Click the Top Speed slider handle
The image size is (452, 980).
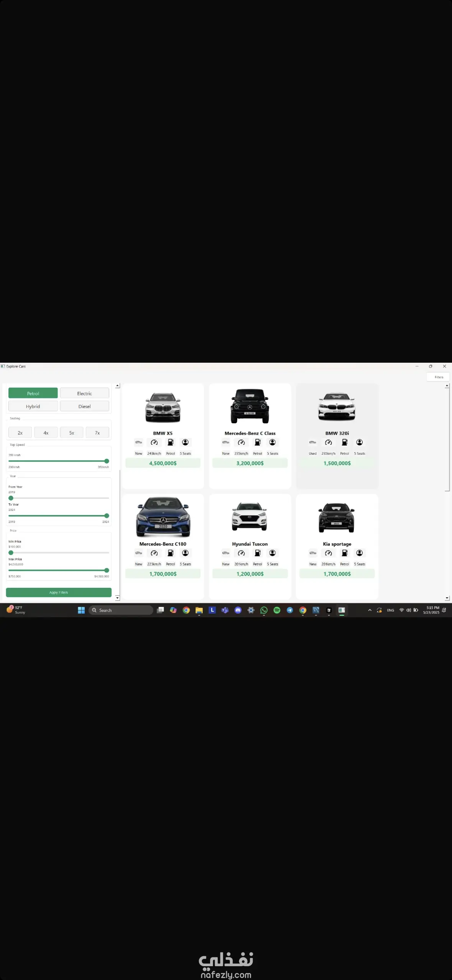[x=107, y=461]
